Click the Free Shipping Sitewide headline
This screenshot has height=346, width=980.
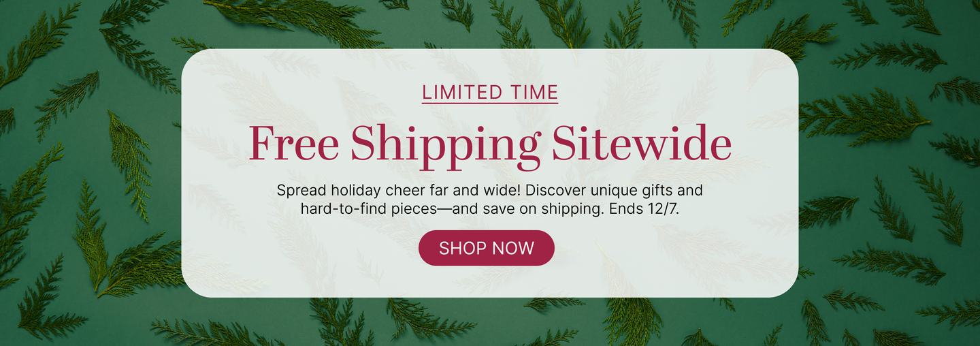pos(489,144)
